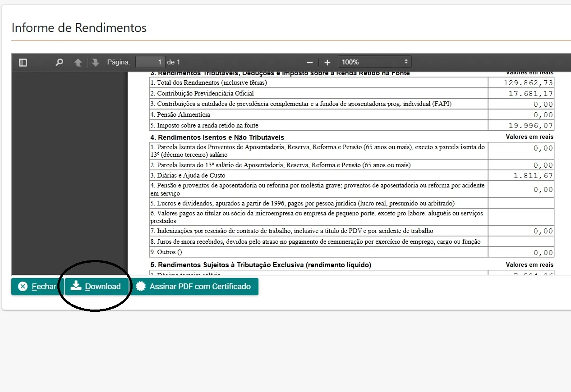Click the X circle icon on Fechar button
The height and width of the screenshot is (392, 571).
pos(23,286)
